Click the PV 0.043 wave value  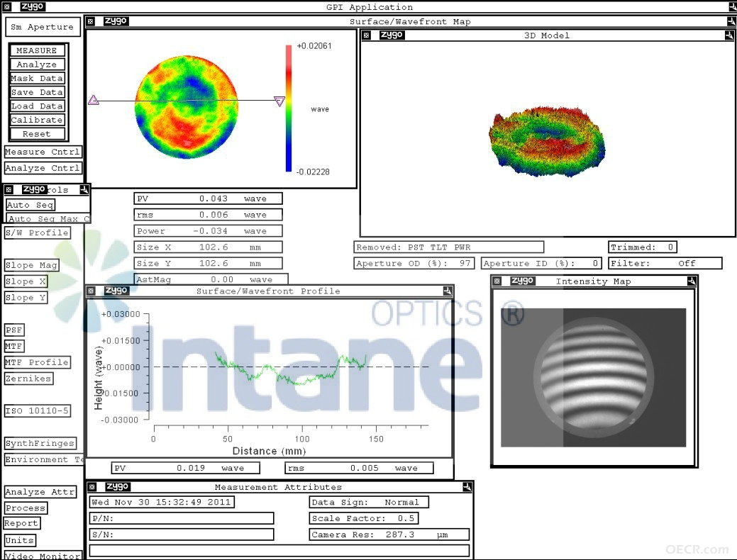209,198
